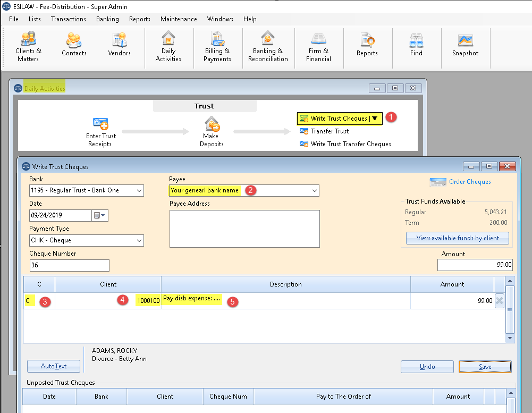Click the Bank column header in Unposted list
532x413 pixels.
[102, 397]
